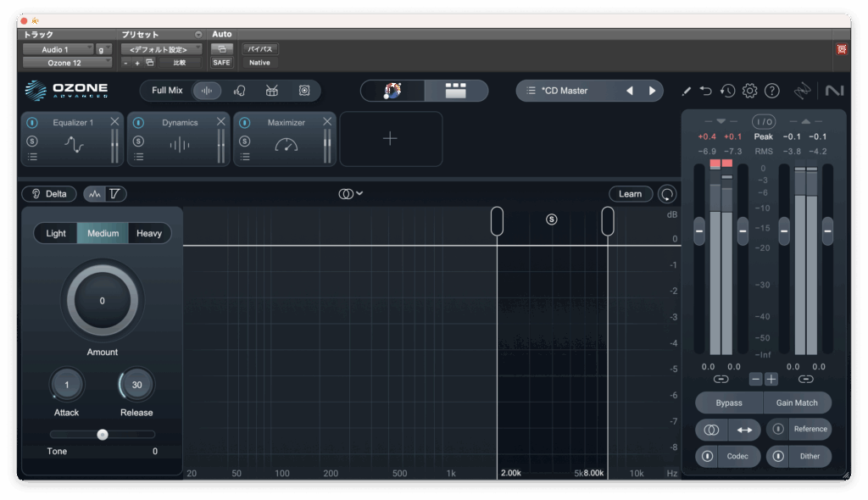Enable the Dither power toggle
868x500 pixels.
point(778,456)
